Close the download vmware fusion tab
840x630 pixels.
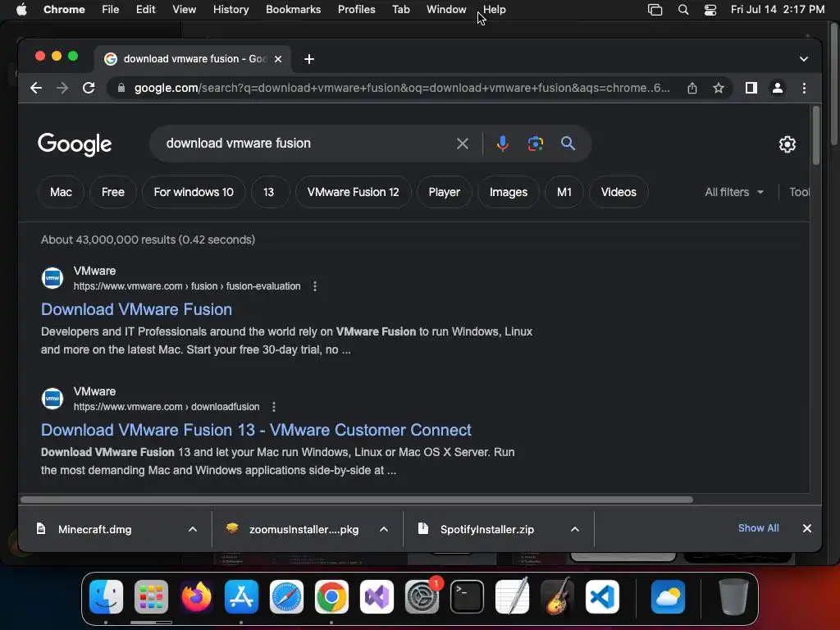coord(278,59)
